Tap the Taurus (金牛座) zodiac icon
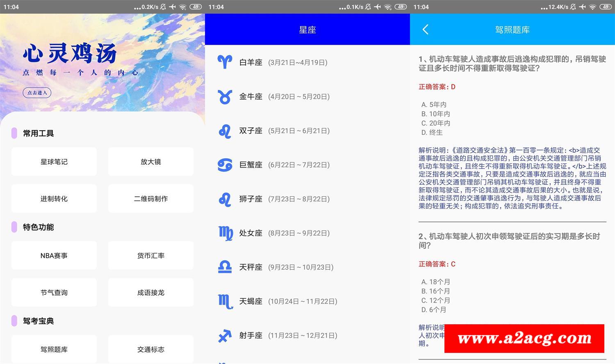The width and height of the screenshot is (615, 364). [x=225, y=97]
